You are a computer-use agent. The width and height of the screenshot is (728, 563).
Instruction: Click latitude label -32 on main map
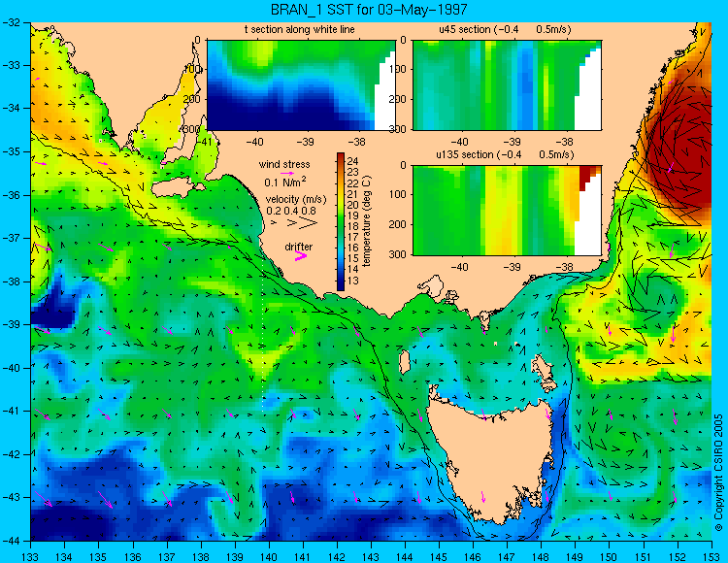coord(13,21)
